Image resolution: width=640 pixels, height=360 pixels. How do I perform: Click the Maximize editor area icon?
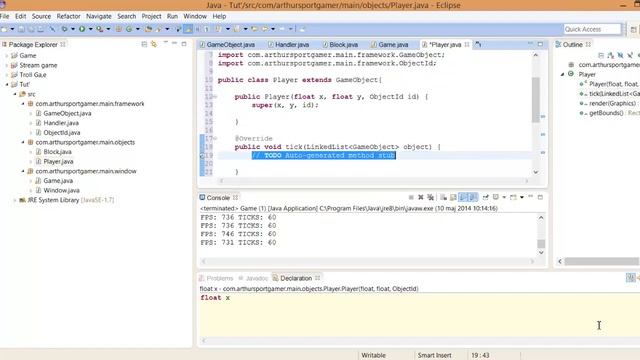click(540, 44)
